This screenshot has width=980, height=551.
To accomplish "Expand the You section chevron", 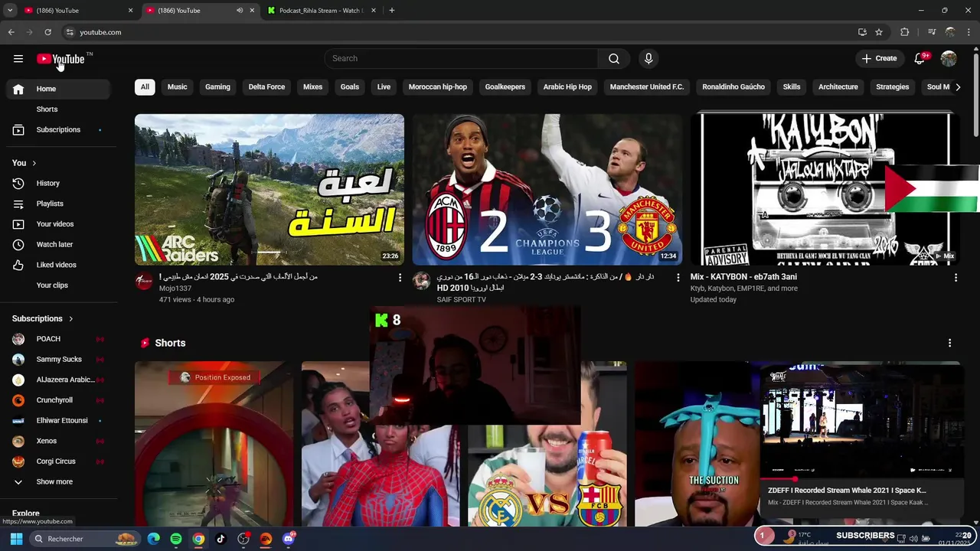I will pos(34,163).
